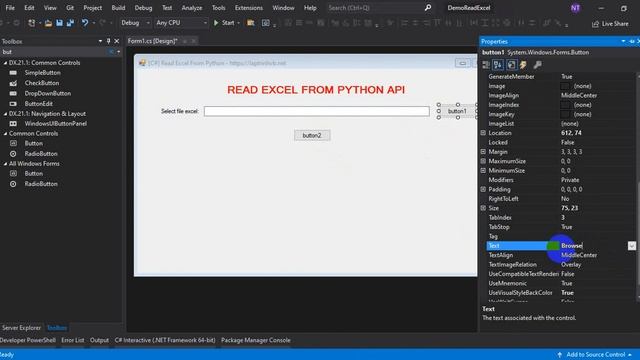Select the Modifiers property row
The height and width of the screenshot is (360, 640).
point(561,180)
